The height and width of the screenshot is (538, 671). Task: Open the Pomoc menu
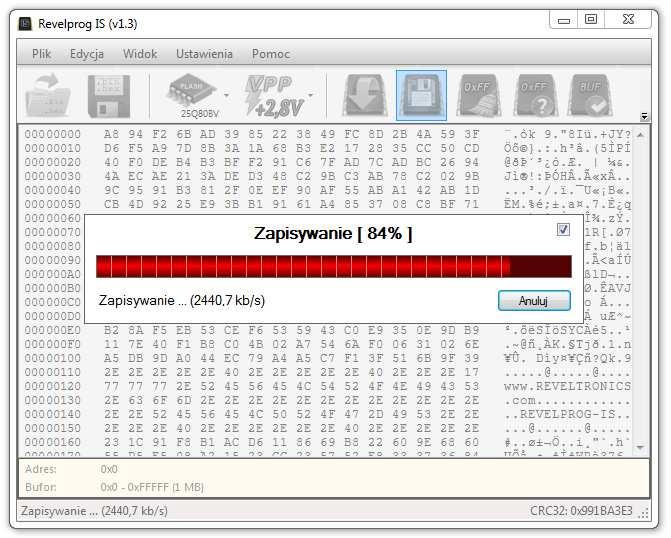(x=270, y=54)
